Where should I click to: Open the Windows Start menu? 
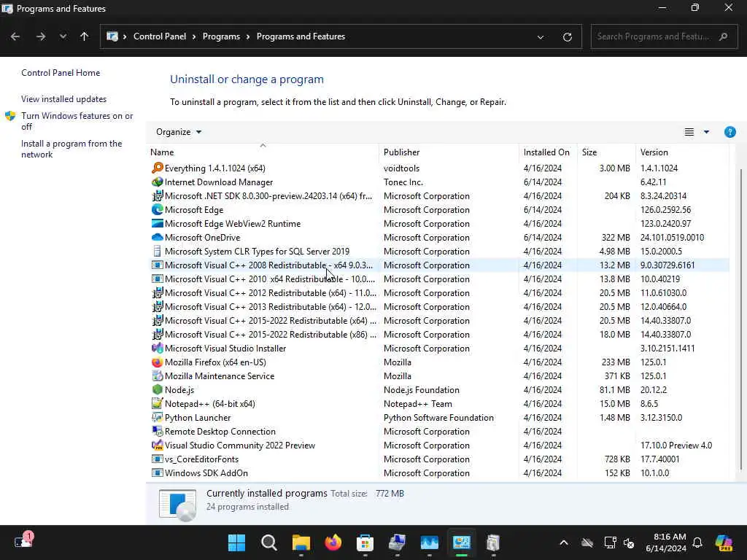[236, 542]
